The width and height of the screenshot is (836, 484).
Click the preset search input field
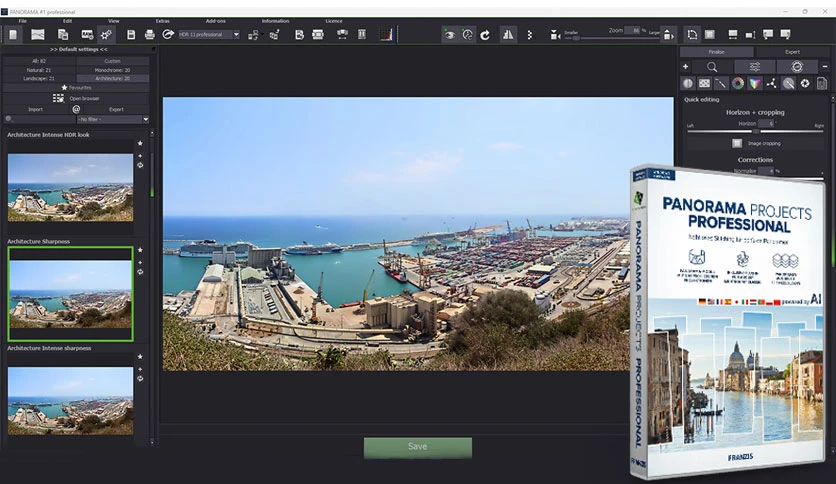point(39,119)
